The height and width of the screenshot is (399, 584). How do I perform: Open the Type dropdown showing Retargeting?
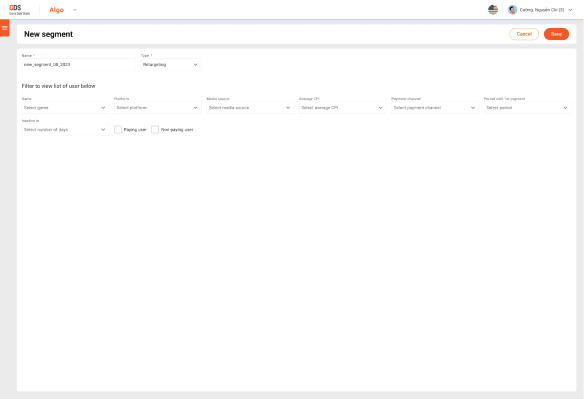click(171, 64)
